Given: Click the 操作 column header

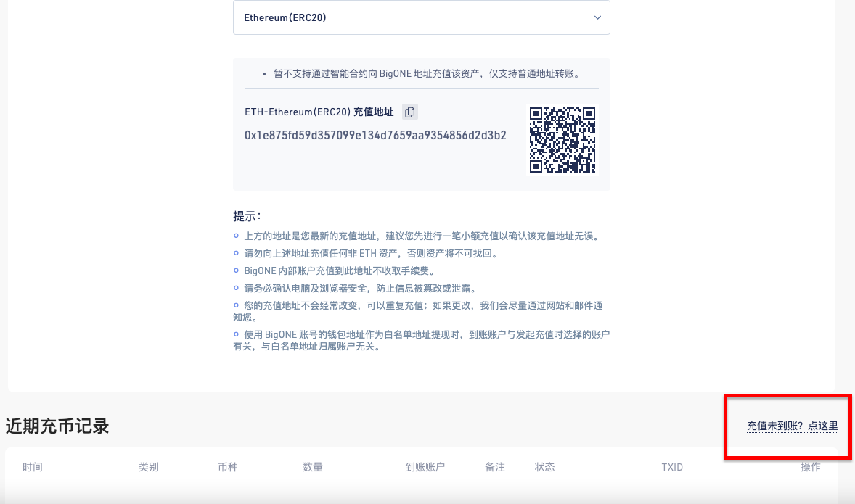Looking at the screenshot, I should click(x=810, y=467).
